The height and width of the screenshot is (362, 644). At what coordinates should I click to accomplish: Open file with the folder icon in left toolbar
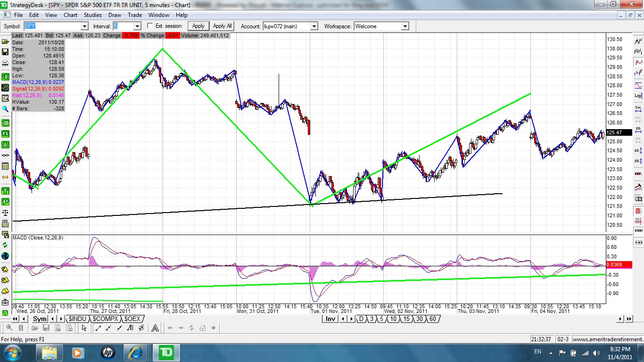click(5, 41)
